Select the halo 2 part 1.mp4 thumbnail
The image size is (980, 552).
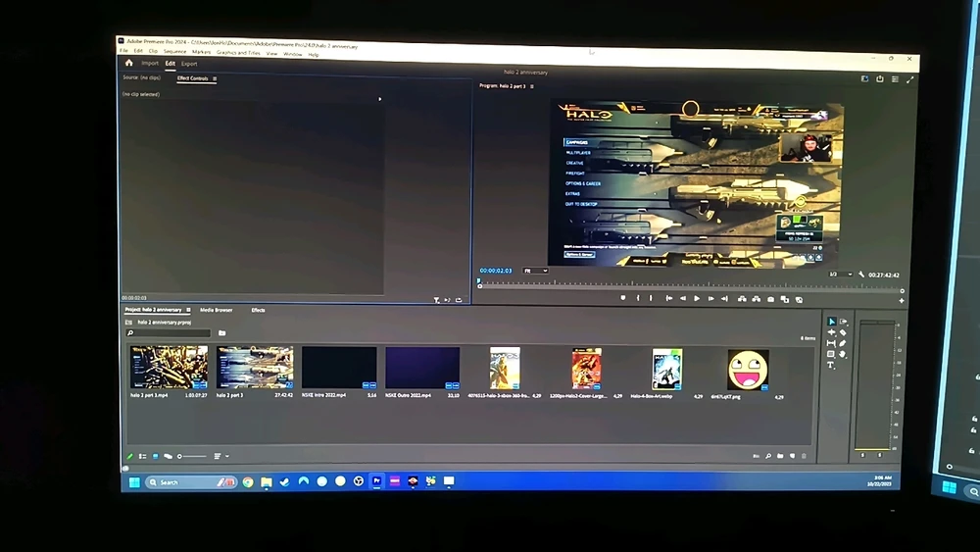pyautogui.click(x=169, y=368)
